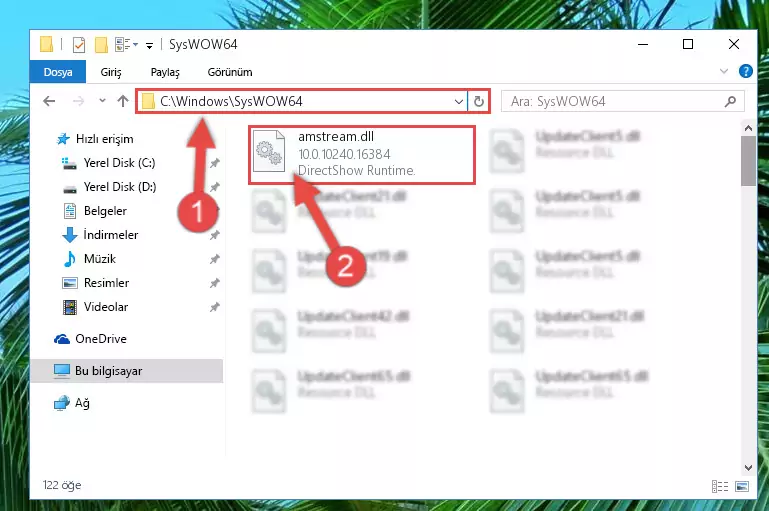Image resolution: width=769 pixels, height=511 pixels.
Task: Go forward with the right arrow button
Action: point(78,101)
